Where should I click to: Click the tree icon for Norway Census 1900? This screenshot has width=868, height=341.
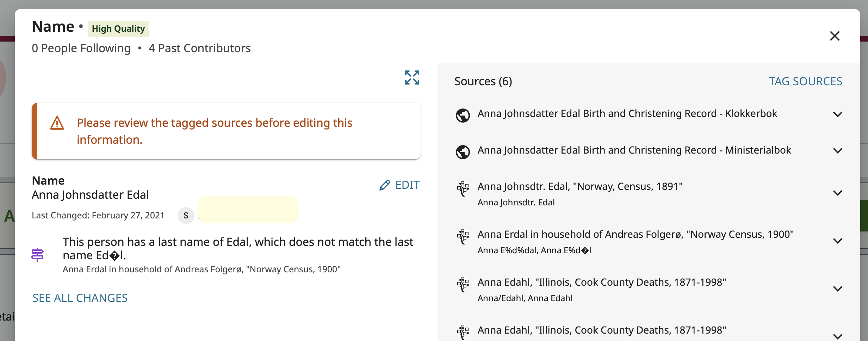point(463,236)
